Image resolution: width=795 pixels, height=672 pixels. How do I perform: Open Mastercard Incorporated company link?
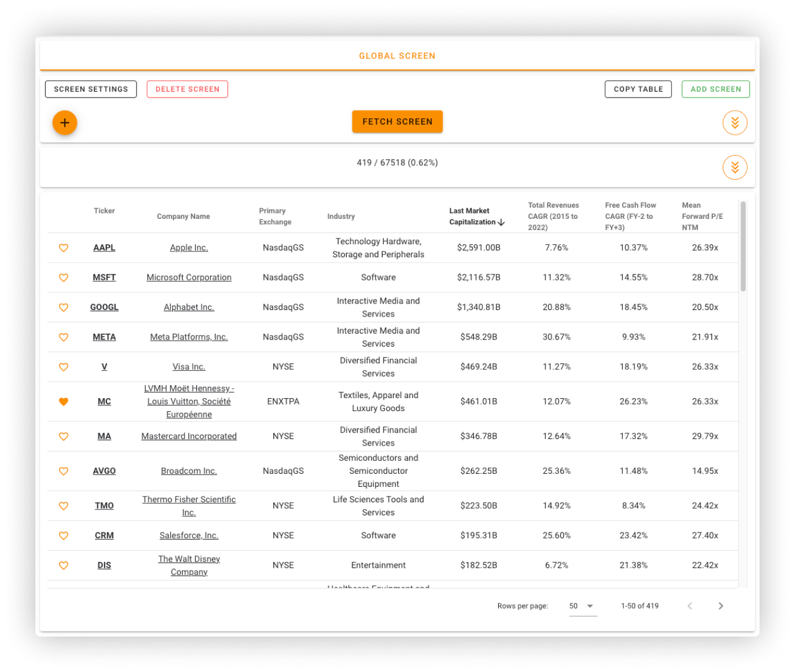point(189,437)
